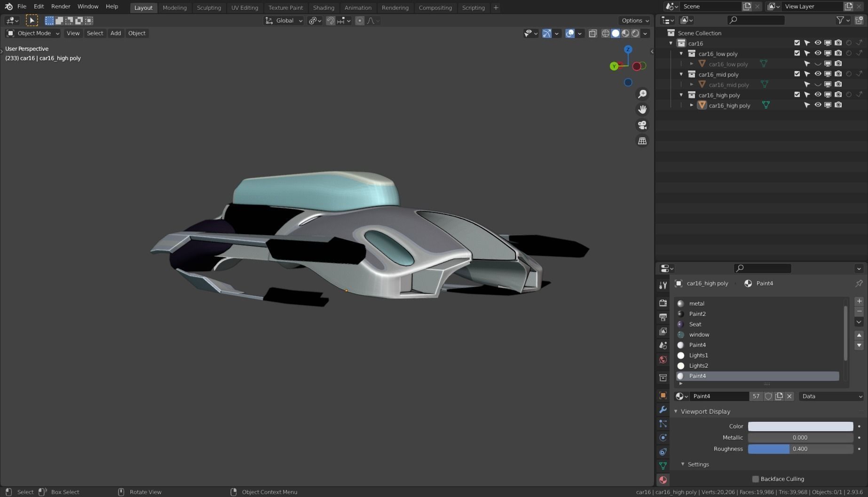The width and height of the screenshot is (868, 497).
Task: Open the File menu
Action: coord(22,7)
